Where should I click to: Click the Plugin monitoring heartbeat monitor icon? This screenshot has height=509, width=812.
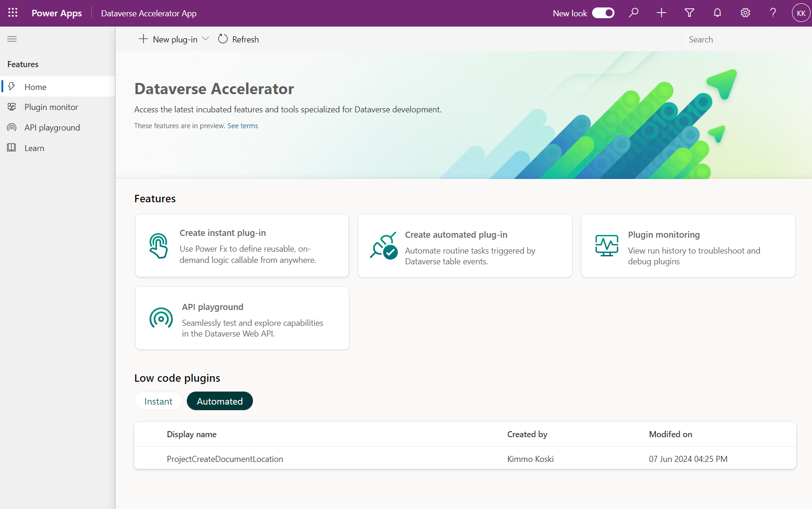pos(607,246)
